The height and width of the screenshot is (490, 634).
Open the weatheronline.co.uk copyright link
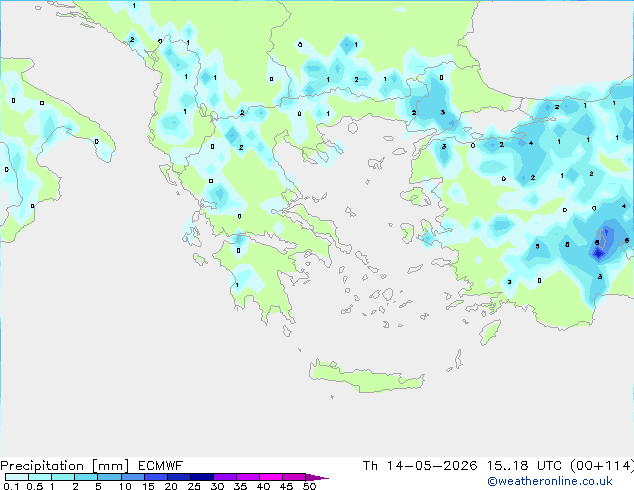[x=550, y=481]
